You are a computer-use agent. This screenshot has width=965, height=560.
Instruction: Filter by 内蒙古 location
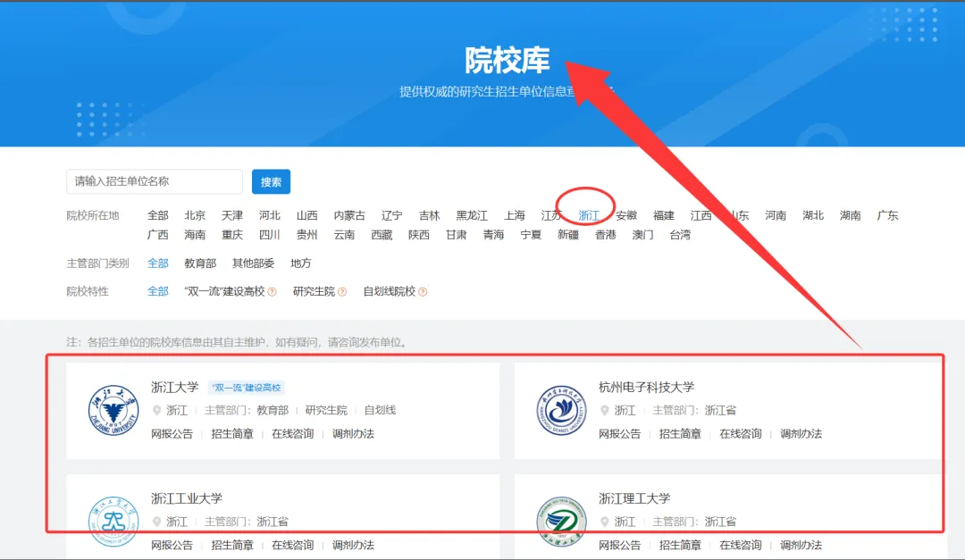click(349, 215)
